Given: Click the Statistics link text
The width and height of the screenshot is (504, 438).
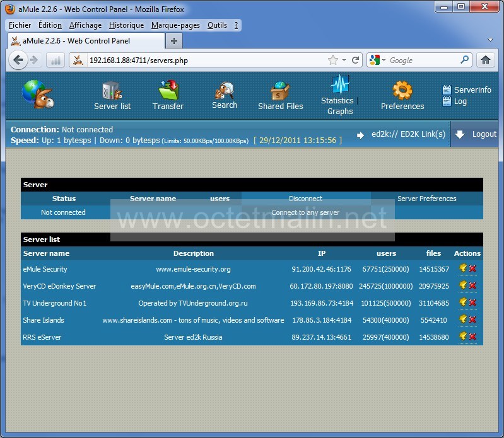Looking at the screenshot, I should [x=337, y=100].
